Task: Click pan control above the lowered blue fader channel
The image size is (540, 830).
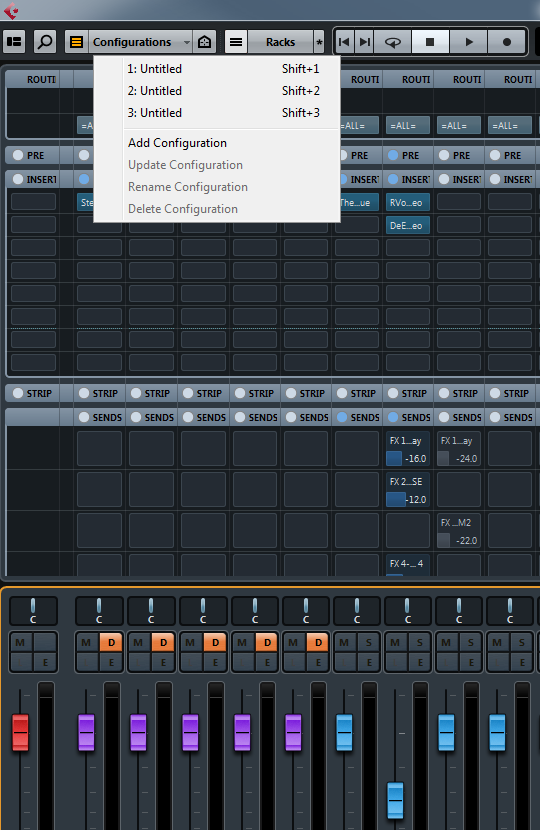Action: (407, 611)
